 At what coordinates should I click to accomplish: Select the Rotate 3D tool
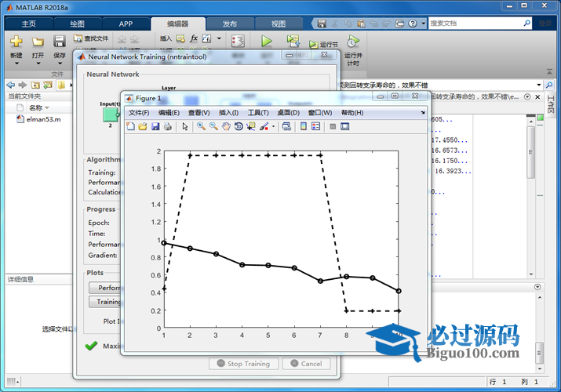(x=239, y=126)
